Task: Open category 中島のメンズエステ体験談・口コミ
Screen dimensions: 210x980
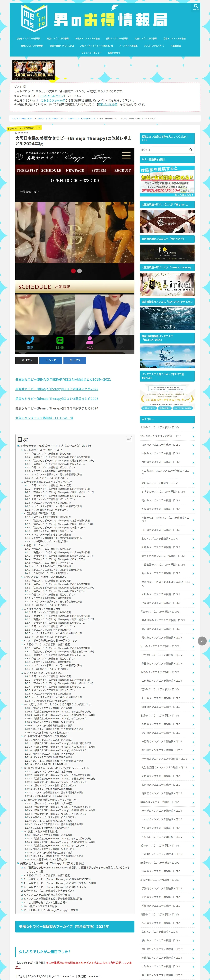Action: 167,453
